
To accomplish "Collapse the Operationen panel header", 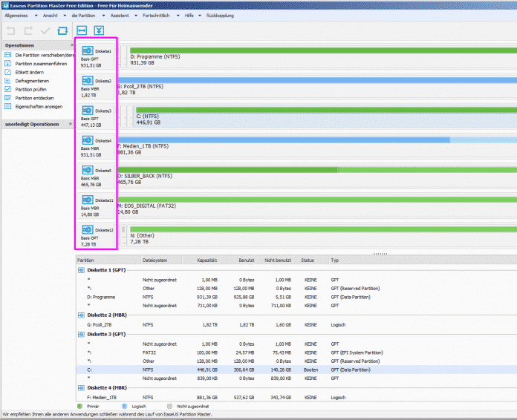I will 71,45.
